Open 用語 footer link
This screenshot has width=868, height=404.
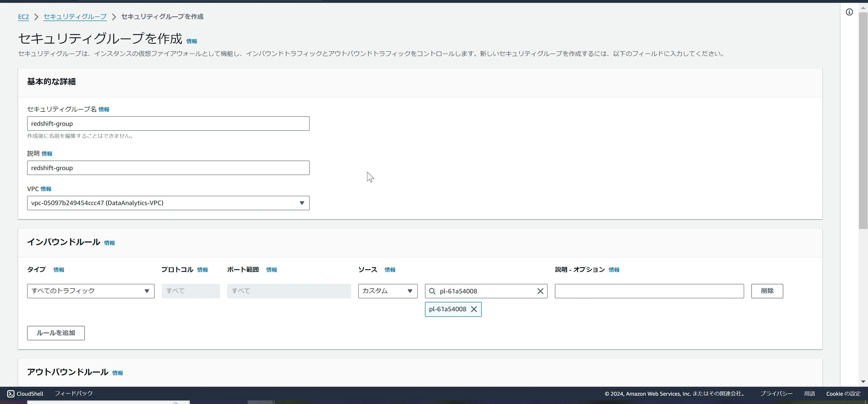pyautogui.click(x=809, y=394)
